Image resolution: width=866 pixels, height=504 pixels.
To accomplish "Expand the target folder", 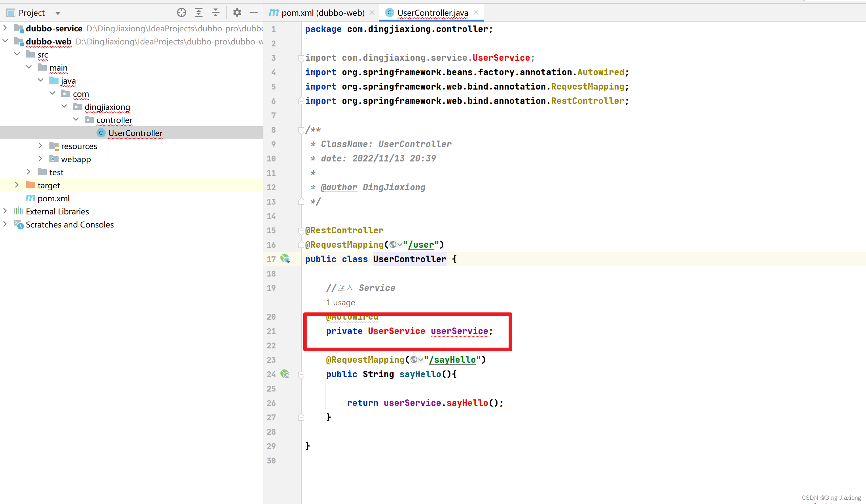I will tap(17, 185).
